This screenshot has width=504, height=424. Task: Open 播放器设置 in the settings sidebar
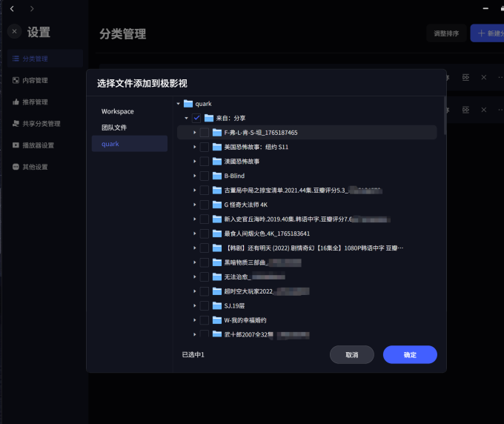45,145
